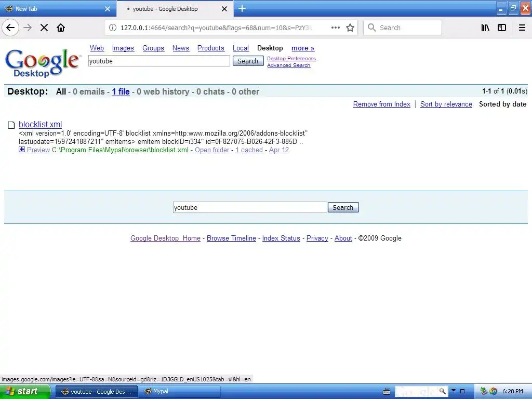Go back with the browser back arrow

(x=10, y=28)
